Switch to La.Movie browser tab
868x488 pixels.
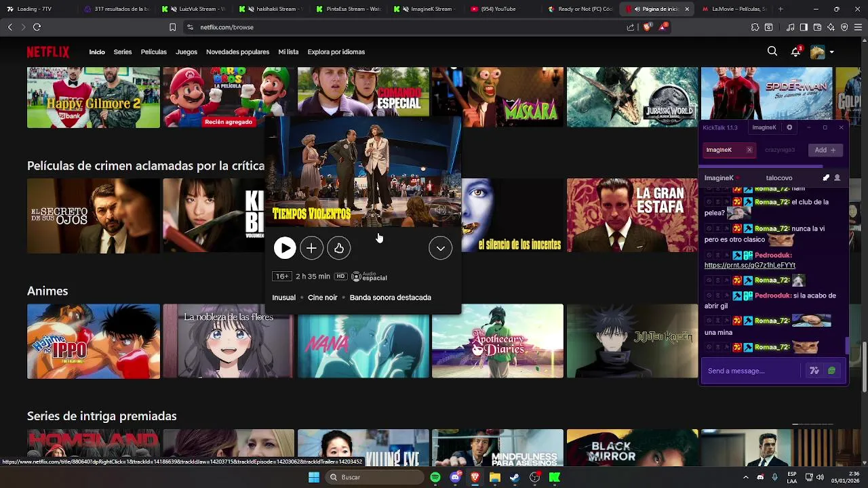click(x=734, y=9)
